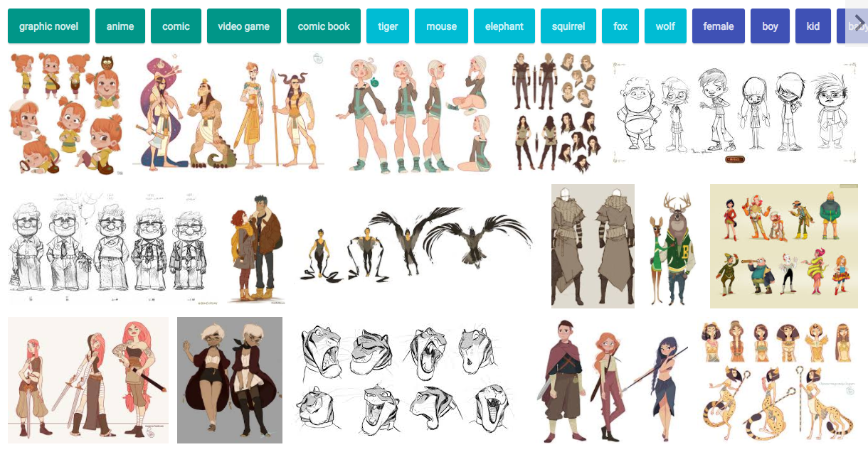
Task: Click the 'kid' filter chip
Action: [813, 26]
